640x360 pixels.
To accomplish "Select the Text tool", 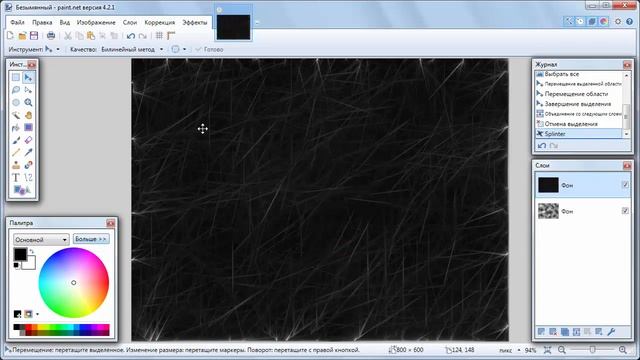I will pyautogui.click(x=16, y=178).
